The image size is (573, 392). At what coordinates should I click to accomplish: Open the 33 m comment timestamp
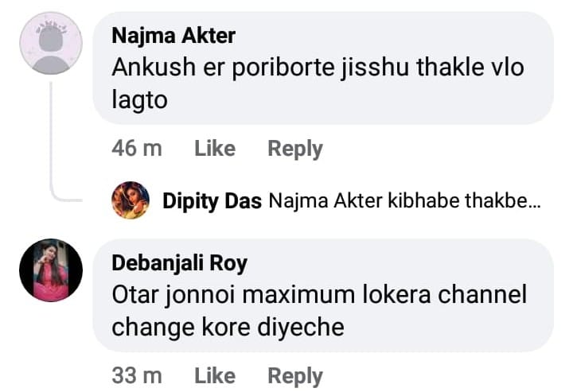(x=136, y=375)
